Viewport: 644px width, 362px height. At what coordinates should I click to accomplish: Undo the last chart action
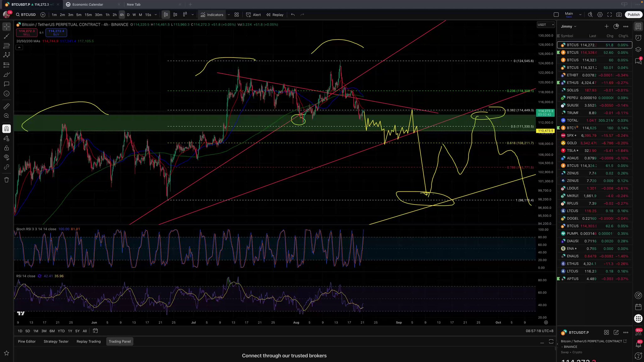[293, 15]
